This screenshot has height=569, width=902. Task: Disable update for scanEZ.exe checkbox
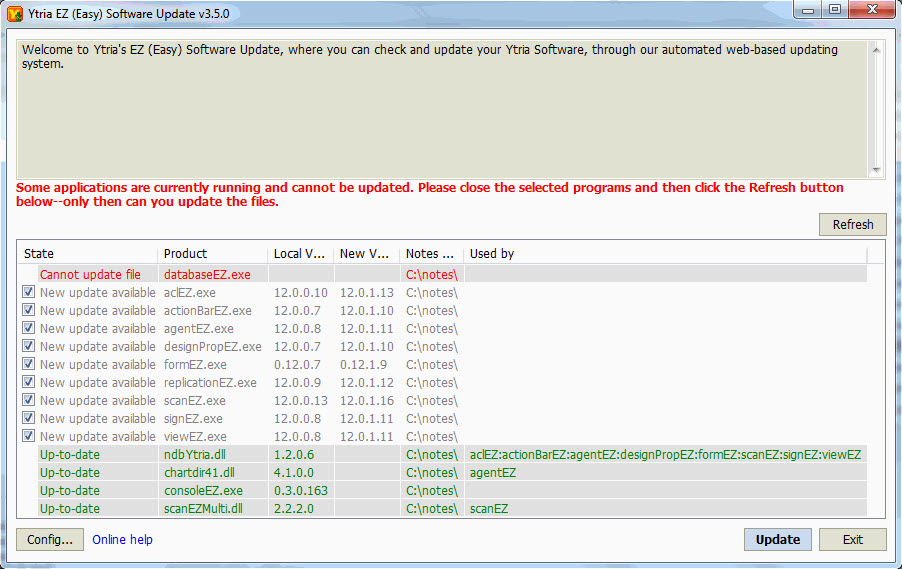click(29, 401)
